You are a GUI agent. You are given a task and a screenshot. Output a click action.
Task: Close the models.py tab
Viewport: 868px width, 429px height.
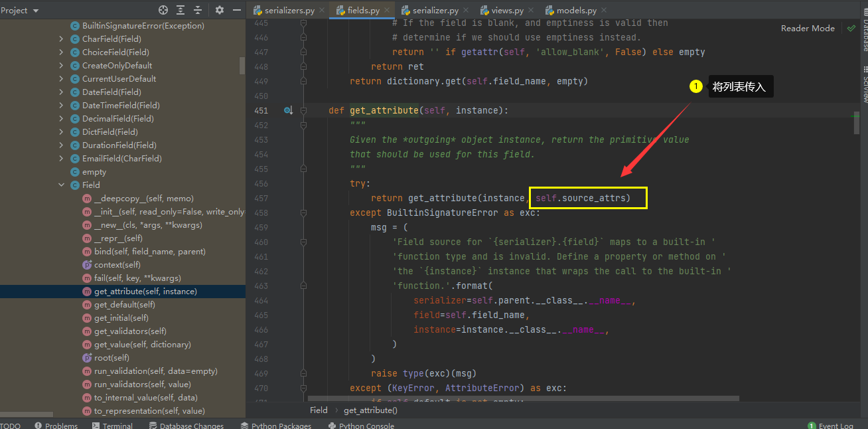(x=603, y=11)
